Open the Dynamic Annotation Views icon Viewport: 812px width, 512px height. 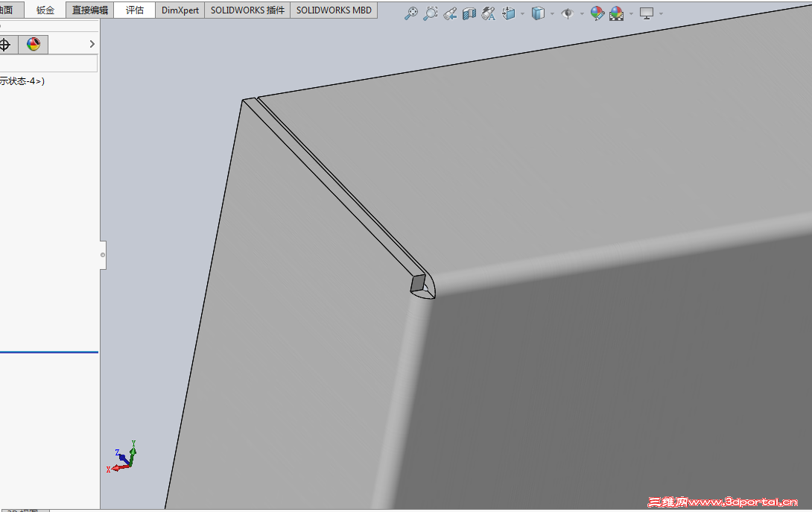(489, 13)
